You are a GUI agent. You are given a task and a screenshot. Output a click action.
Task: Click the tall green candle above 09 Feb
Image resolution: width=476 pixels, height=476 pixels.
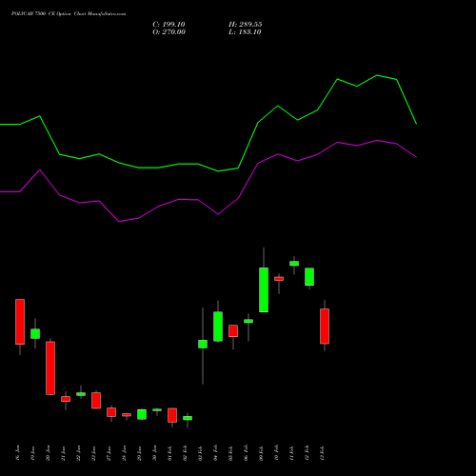coord(264,289)
